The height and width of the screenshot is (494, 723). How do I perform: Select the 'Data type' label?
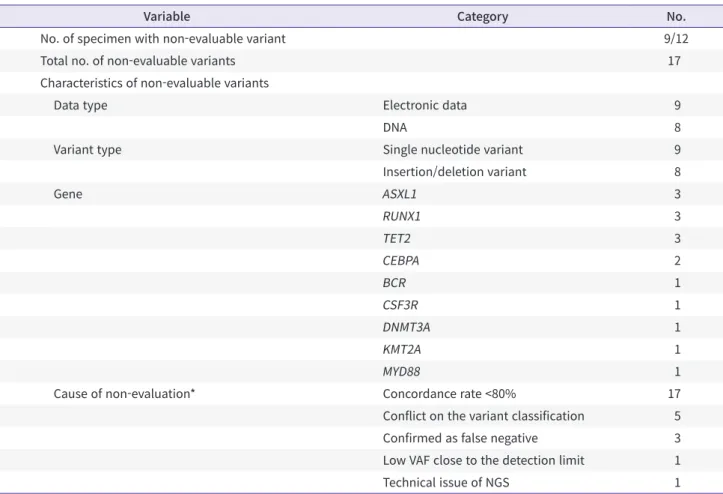point(80,105)
